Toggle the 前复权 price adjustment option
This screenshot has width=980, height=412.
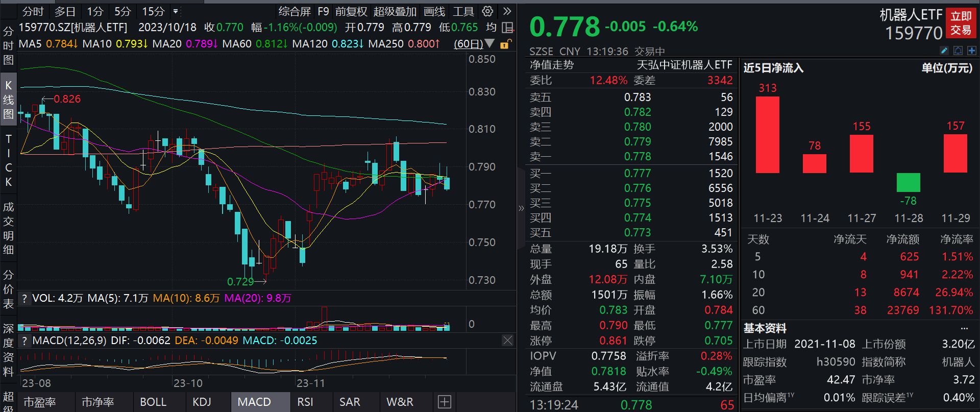click(x=351, y=11)
